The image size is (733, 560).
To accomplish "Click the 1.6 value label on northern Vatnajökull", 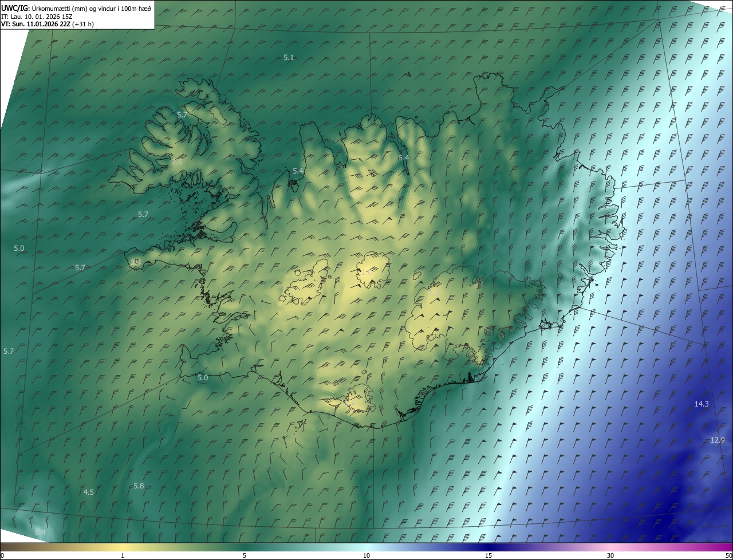I will pos(434,293).
